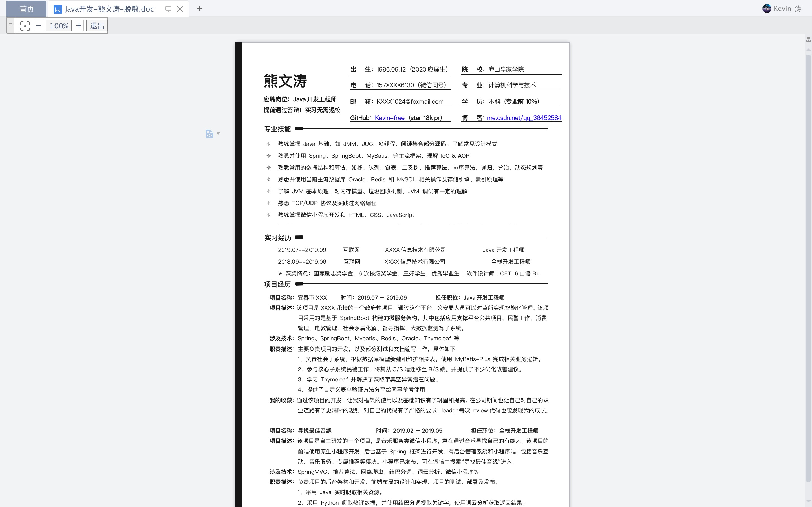Click the ruler toggle icon above scrollbar
Viewport: 812px width, 507px height.
pos(808,39)
